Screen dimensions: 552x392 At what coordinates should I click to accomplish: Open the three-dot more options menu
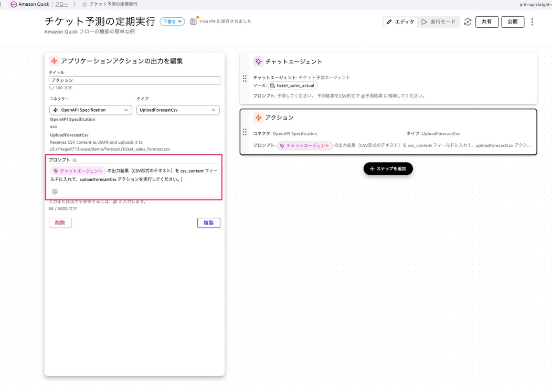[x=532, y=22]
